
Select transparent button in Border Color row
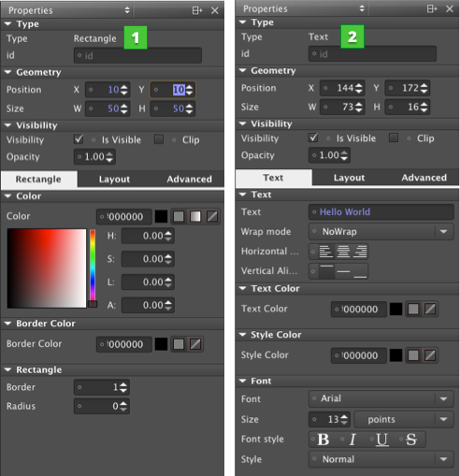coord(195,344)
